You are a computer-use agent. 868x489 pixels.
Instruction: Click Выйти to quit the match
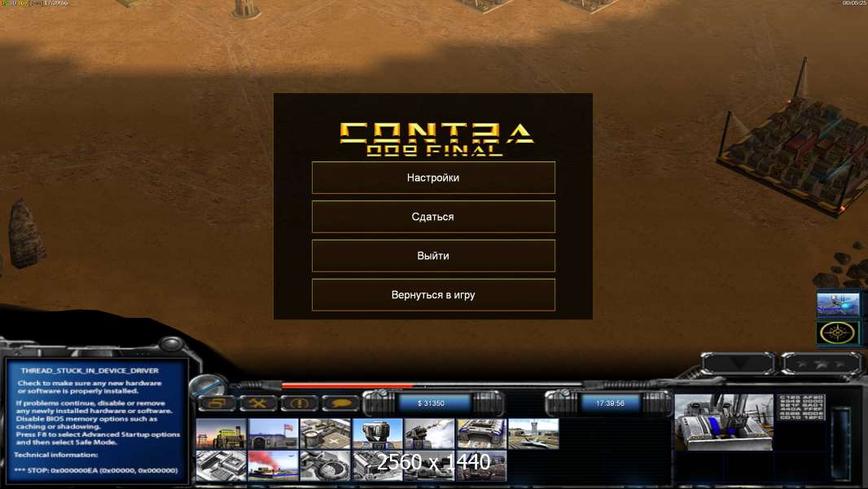coord(433,256)
